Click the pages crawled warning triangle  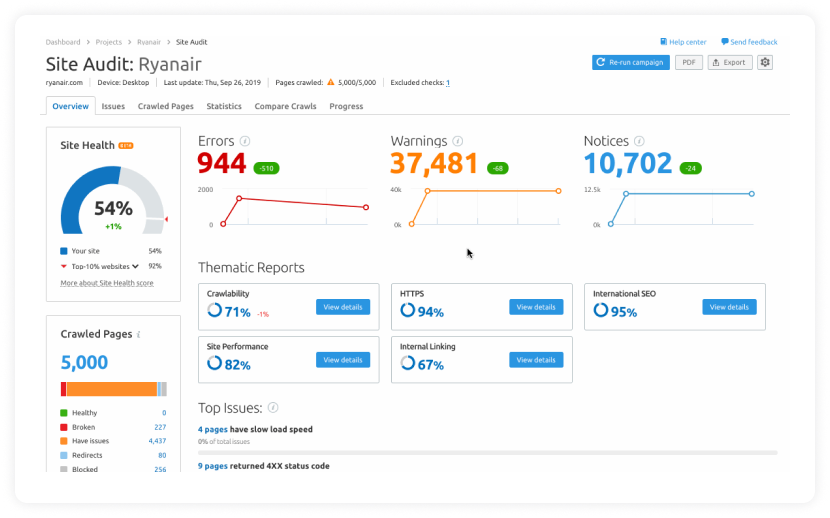[331, 82]
